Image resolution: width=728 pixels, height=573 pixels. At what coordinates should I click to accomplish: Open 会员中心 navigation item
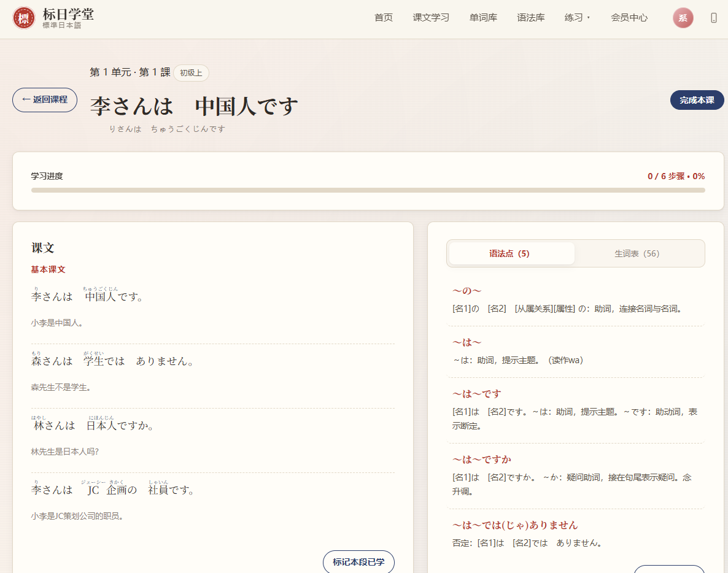click(629, 18)
